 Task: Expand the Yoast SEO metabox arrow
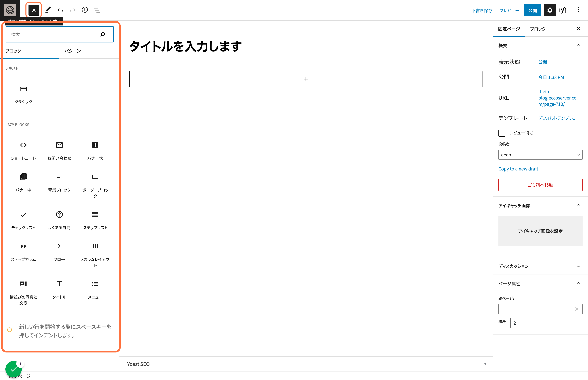pyautogui.click(x=485, y=364)
